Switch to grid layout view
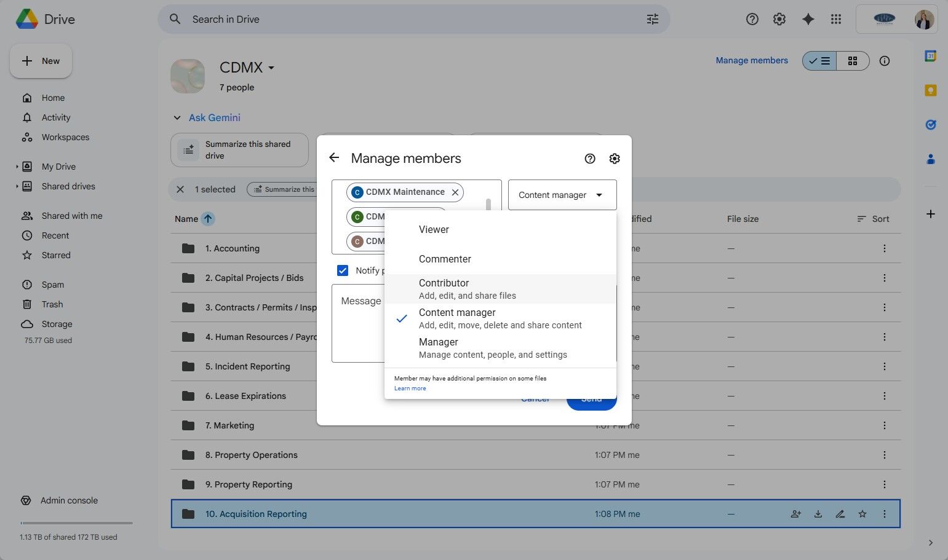 [853, 61]
